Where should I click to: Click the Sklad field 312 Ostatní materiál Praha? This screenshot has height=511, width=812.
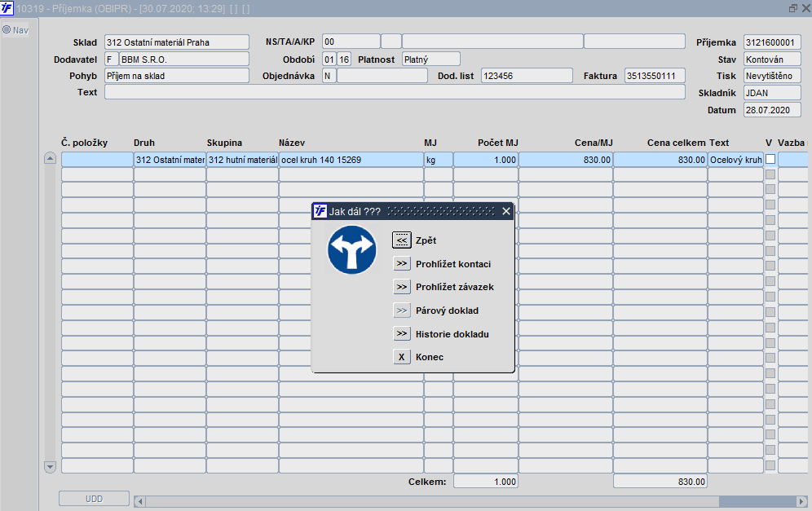pyautogui.click(x=177, y=42)
